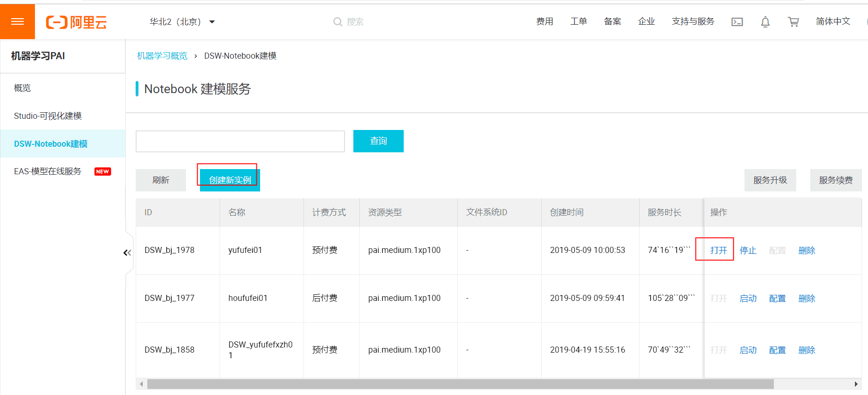This screenshot has height=395, width=868.
Task: Start the DSW_bj_1858 instance via 启动
Action: pos(748,350)
